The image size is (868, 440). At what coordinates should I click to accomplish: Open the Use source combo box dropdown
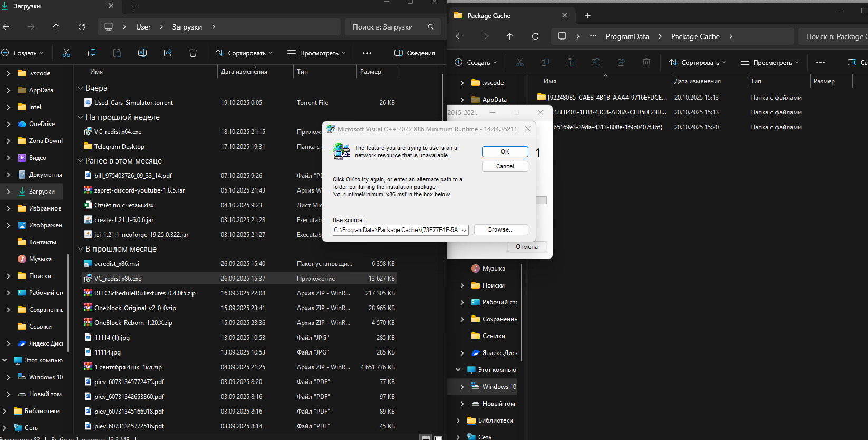point(464,230)
